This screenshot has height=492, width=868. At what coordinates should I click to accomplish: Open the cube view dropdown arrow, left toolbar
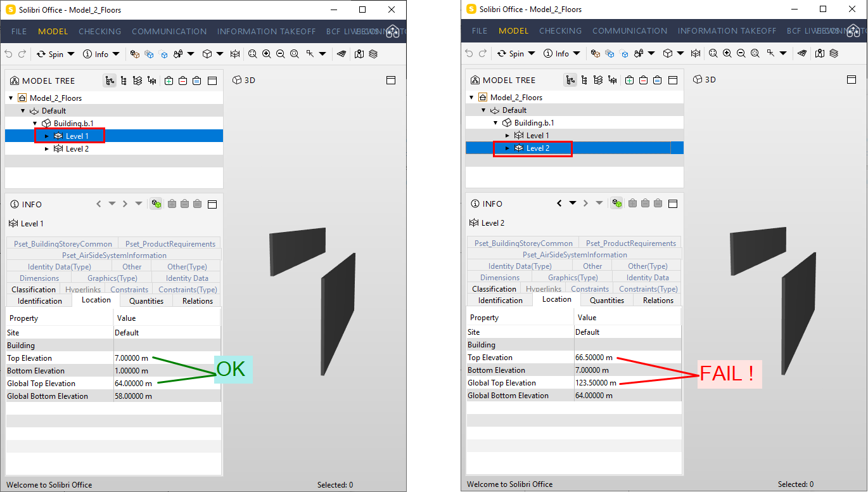[220, 54]
